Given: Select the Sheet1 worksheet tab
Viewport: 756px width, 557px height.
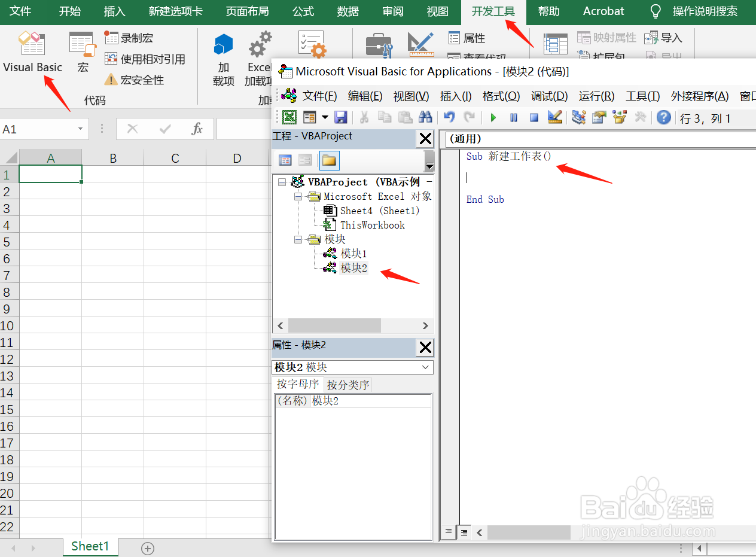Looking at the screenshot, I should [x=90, y=546].
